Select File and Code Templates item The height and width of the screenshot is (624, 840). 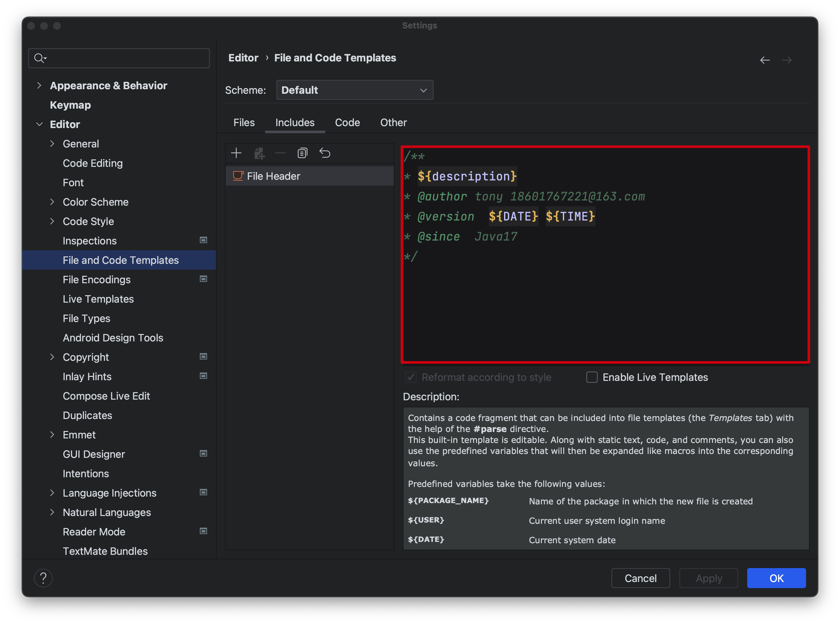tap(119, 260)
